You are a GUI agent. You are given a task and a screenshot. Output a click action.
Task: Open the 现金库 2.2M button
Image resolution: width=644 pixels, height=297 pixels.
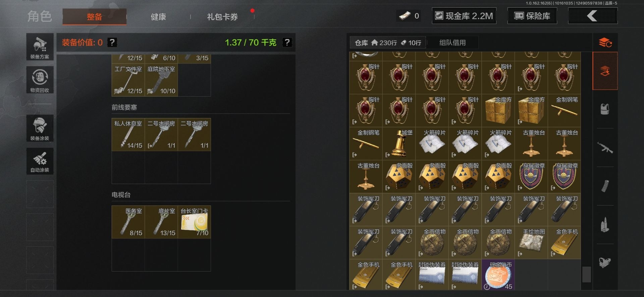coord(464,16)
